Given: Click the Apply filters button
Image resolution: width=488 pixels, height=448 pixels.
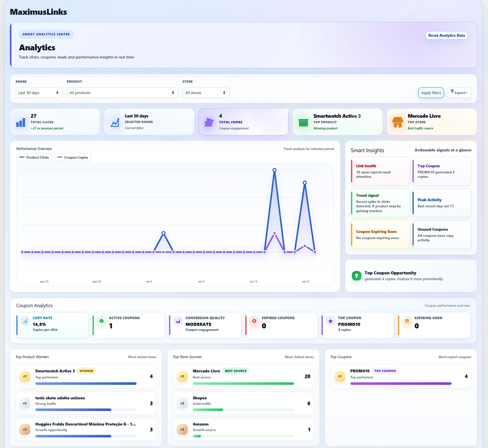Looking at the screenshot, I should pos(431,93).
